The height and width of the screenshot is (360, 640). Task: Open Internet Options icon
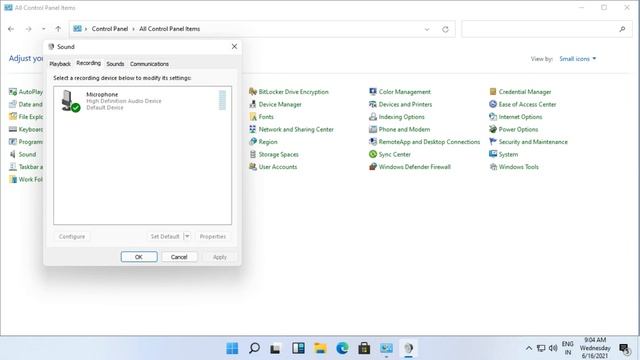coord(493,117)
